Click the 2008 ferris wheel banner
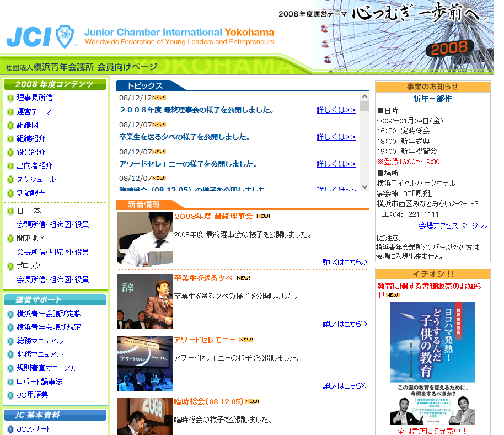 (402, 36)
